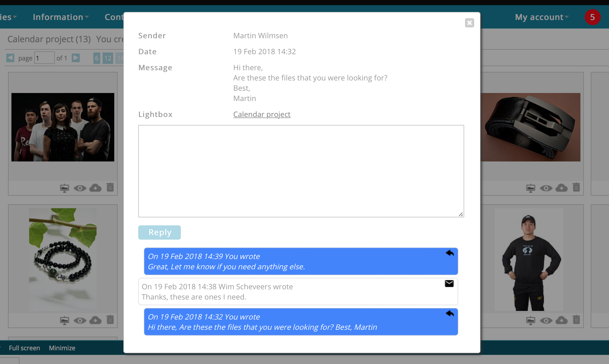This screenshot has height=364, width=609.
Task: Preview belt photo with eye icon
Action: tap(546, 188)
